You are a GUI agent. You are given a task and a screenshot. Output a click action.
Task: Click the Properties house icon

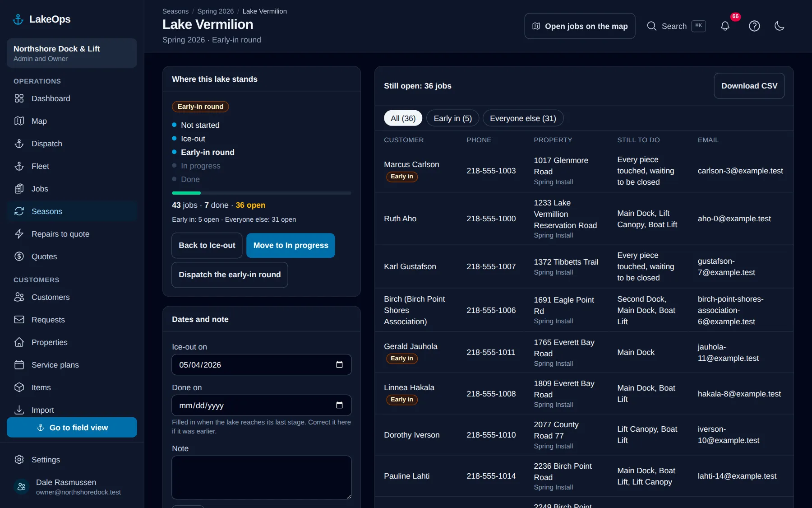[x=19, y=342]
